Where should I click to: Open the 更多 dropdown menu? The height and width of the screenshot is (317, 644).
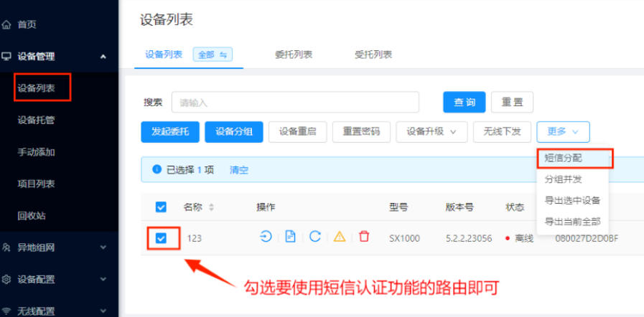pyautogui.click(x=563, y=131)
